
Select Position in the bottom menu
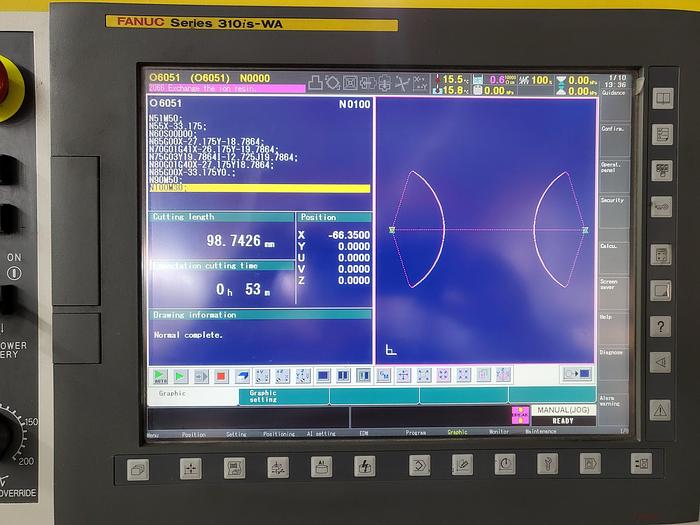click(x=194, y=434)
